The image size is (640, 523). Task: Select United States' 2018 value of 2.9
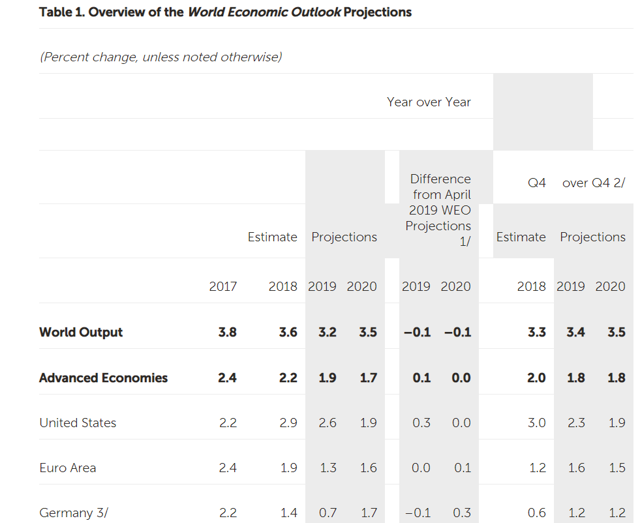(288, 423)
